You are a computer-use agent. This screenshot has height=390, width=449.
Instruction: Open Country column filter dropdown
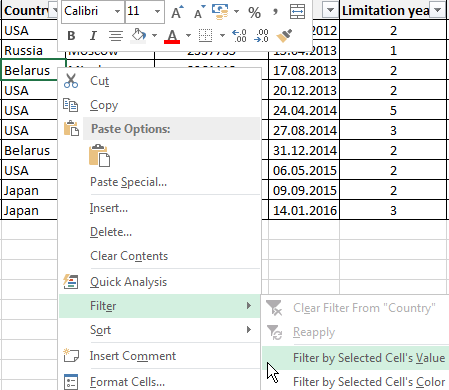[x=53, y=10]
